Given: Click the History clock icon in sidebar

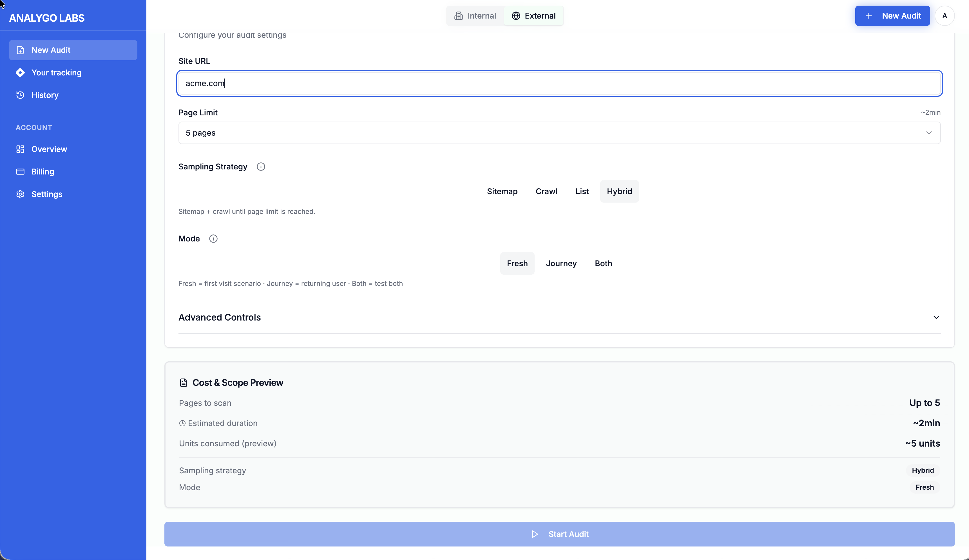Looking at the screenshot, I should 20,95.
